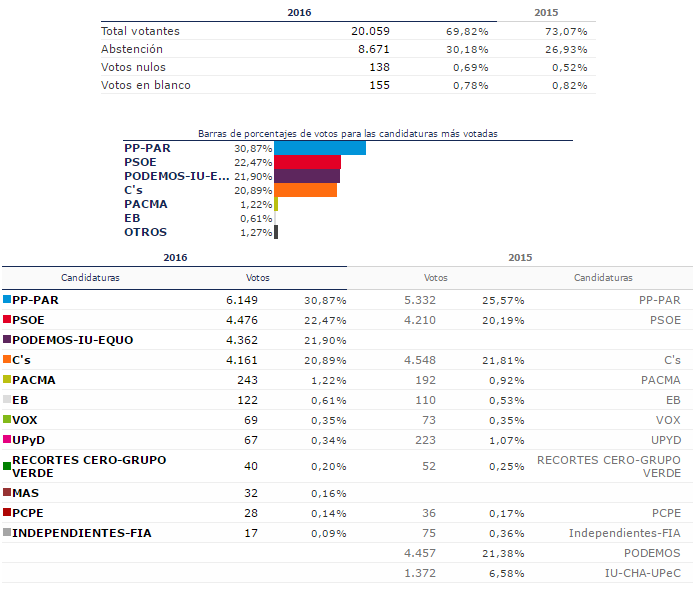The width and height of the screenshot is (698, 602).
Task: Click PP-PAR name in 2016 table
Action: coord(35,300)
